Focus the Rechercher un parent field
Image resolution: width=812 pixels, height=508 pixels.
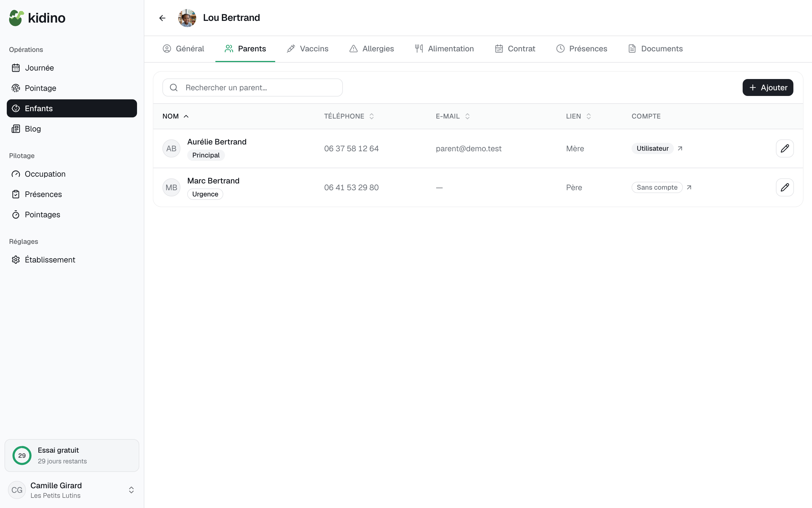[x=252, y=88]
